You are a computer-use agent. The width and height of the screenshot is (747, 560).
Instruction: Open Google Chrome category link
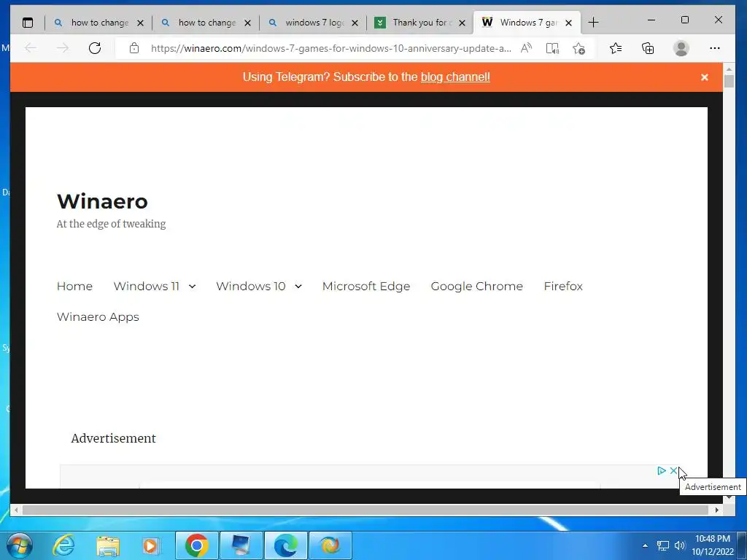[477, 286]
